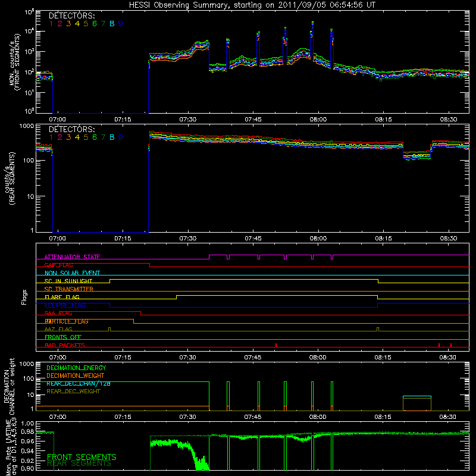Image resolution: width=476 pixels, height=476 pixels.
Task: Click MON. counts/s (FRONT SEGMENTS) axis title
Action: pyautogui.click(x=14, y=62)
